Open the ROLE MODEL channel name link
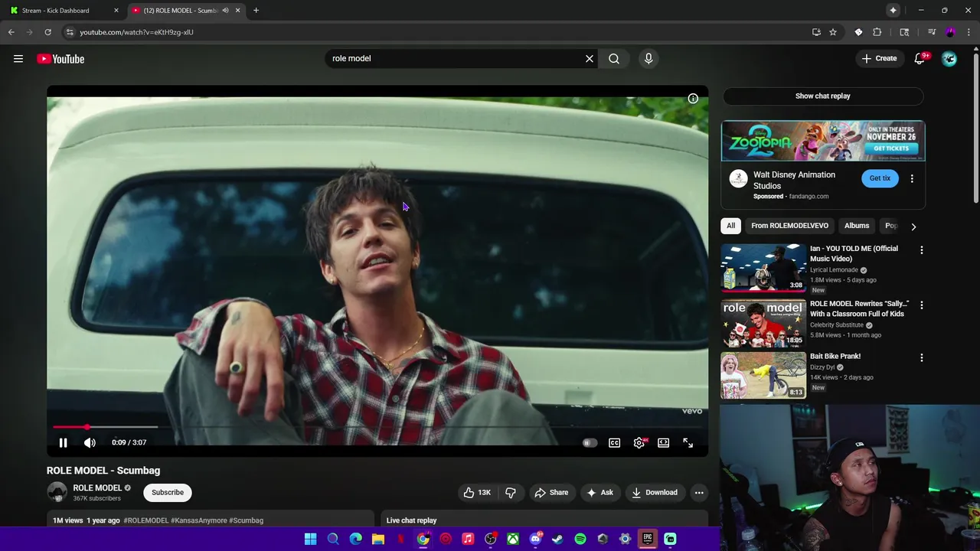 coord(97,488)
